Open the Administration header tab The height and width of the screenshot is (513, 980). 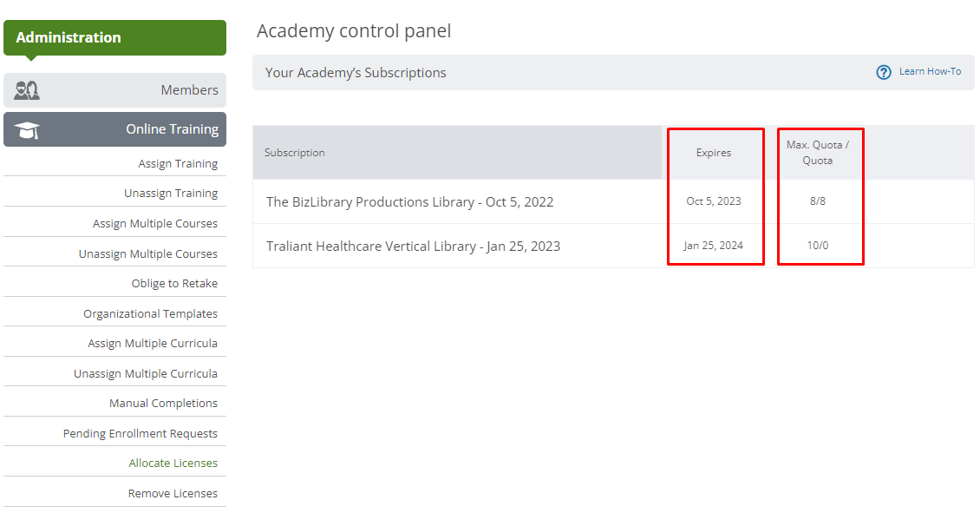(115, 37)
